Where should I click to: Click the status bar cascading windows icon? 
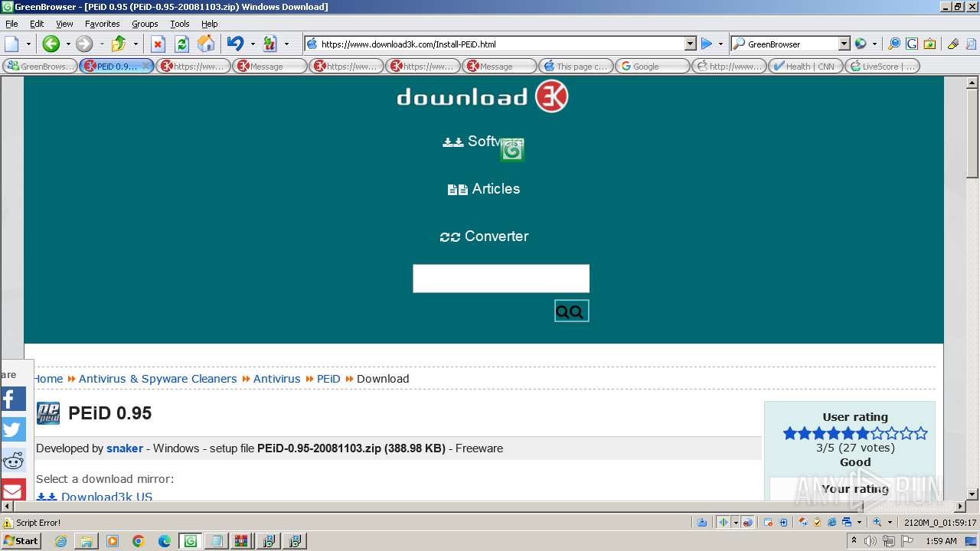coord(847,523)
